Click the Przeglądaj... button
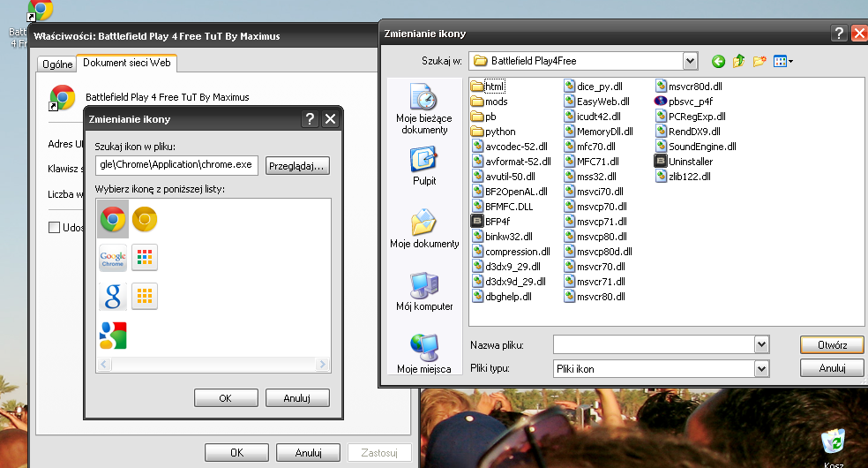Image resolution: width=868 pixels, height=468 pixels. click(297, 166)
